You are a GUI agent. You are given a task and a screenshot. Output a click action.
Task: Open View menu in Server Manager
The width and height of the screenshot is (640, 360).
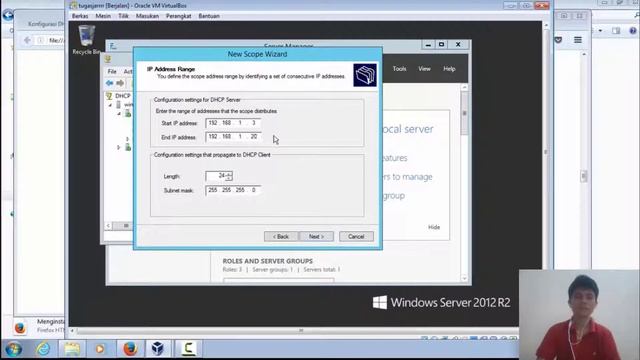(424, 69)
